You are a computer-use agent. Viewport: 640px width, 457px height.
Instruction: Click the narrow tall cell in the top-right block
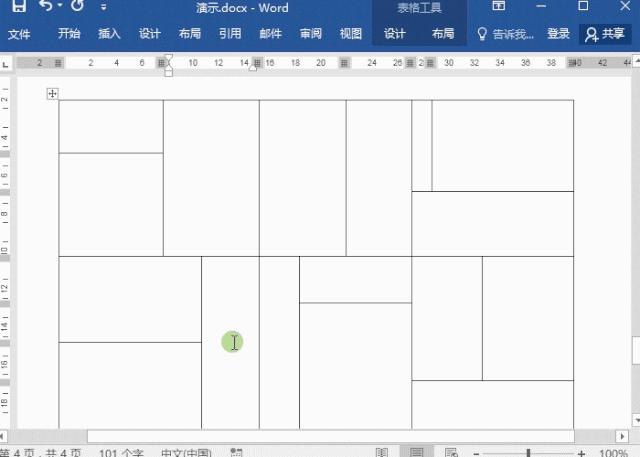422,145
